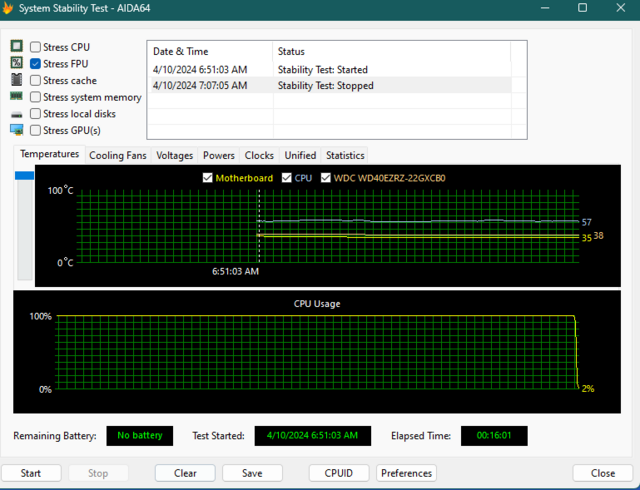This screenshot has height=490, width=640.
Task: Open the Statistics tab
Action: coord(345,155)
